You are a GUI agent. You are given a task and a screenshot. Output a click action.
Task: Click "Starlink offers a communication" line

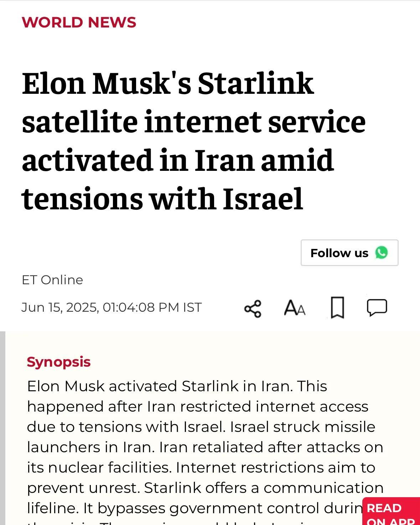[264, 488]
